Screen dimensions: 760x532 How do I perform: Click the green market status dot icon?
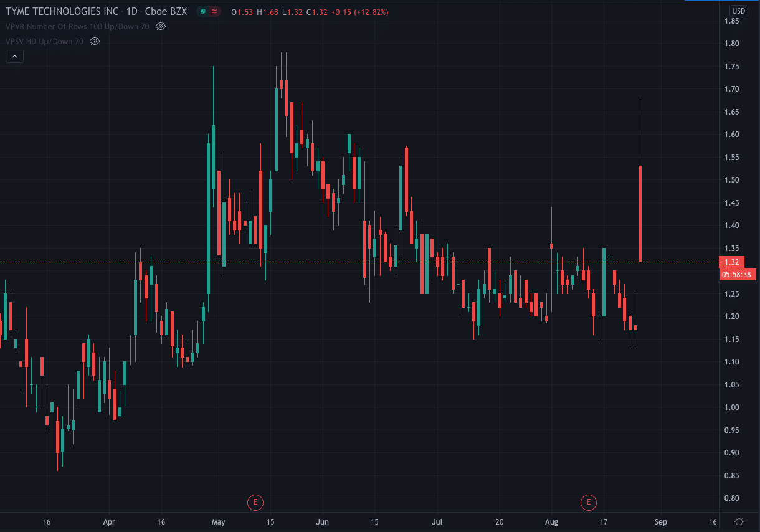pyautogui.click(x=203, y=12)
